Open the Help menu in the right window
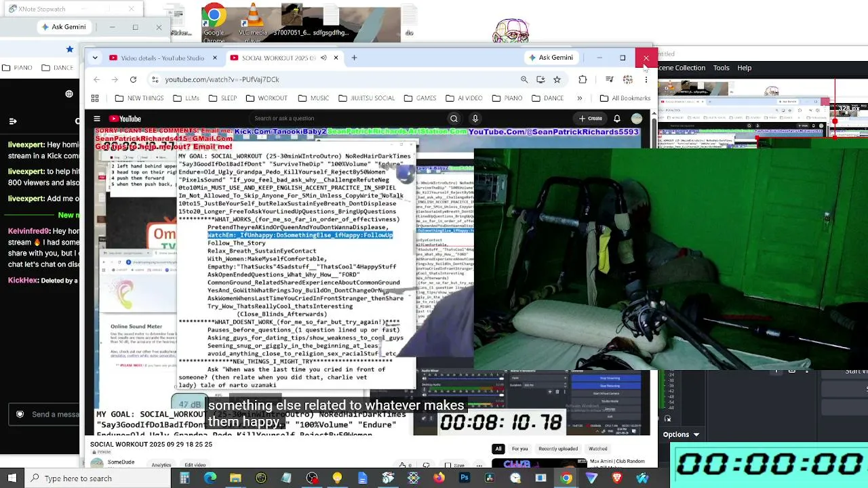 tap(745, 68)
